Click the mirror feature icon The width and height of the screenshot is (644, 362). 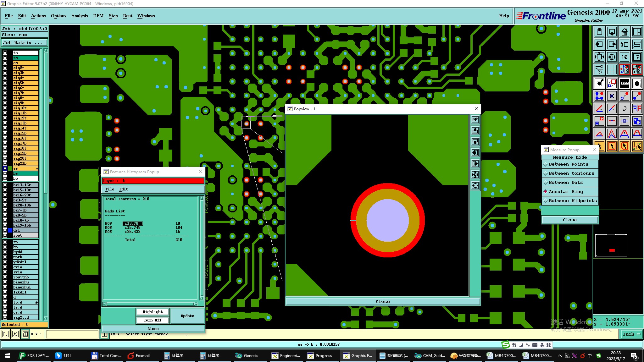(x=637, y=108)
